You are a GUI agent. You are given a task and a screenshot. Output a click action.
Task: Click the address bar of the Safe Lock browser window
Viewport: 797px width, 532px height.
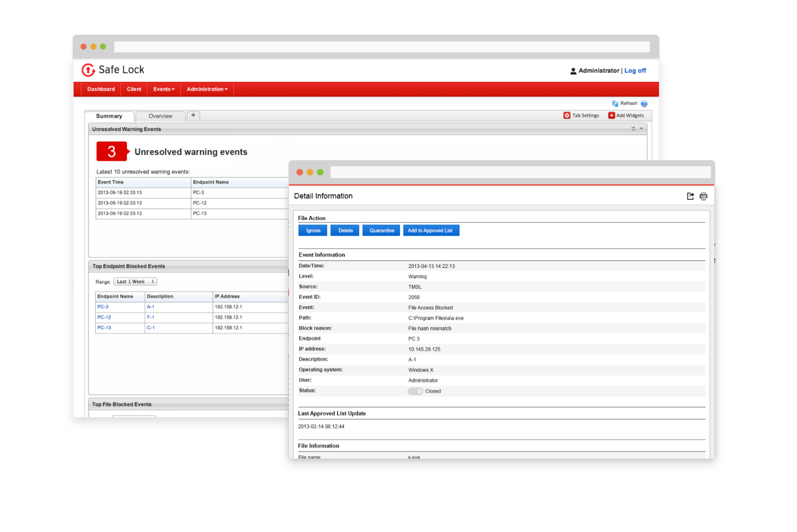(x=382, y=47)
